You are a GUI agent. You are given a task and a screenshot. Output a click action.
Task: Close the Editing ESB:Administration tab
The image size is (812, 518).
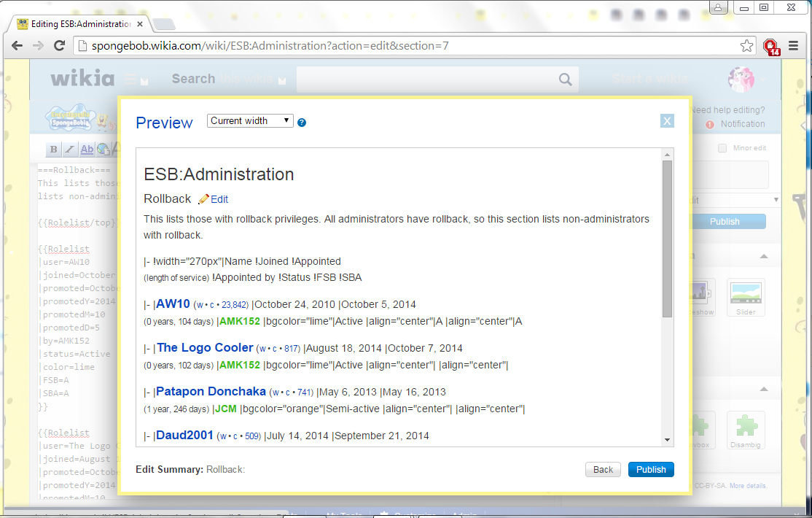coord(140,24)
